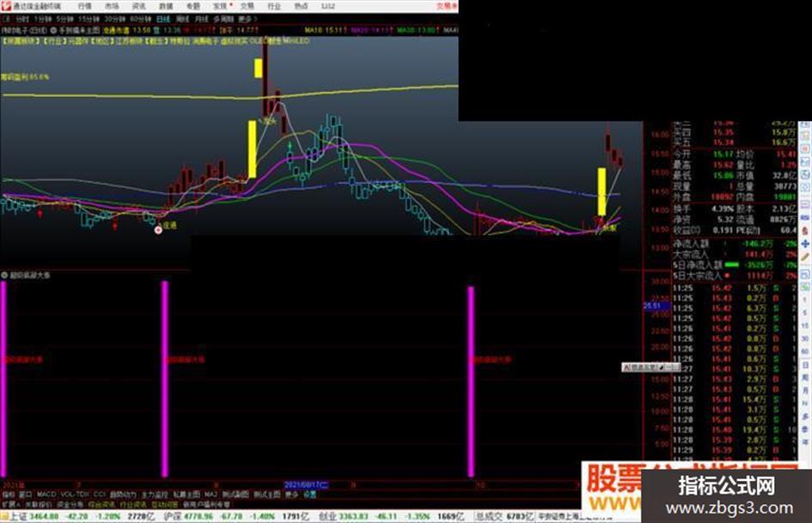The width and height of the screenshot is (812, 523).
Task: Open the 数据 menu
Action: (166, 6)
